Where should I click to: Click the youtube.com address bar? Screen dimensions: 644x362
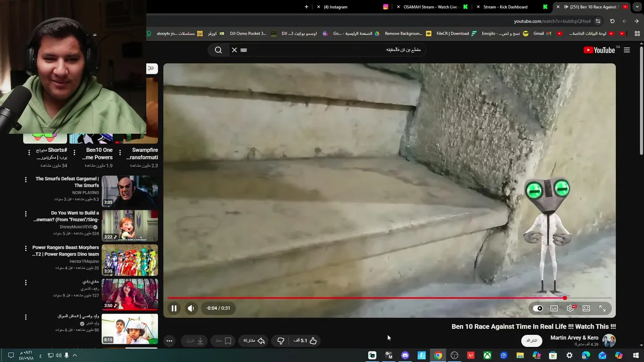coord(552,21)
